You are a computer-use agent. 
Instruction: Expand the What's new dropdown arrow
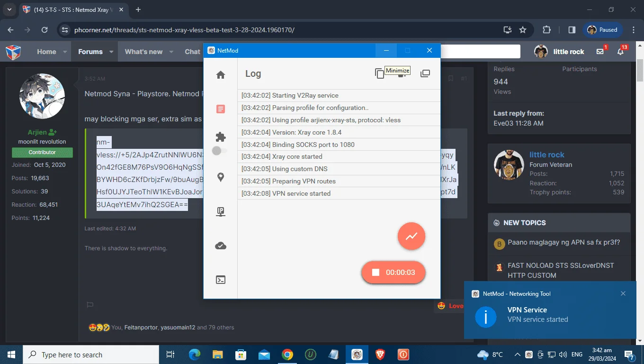click(171, 52)
